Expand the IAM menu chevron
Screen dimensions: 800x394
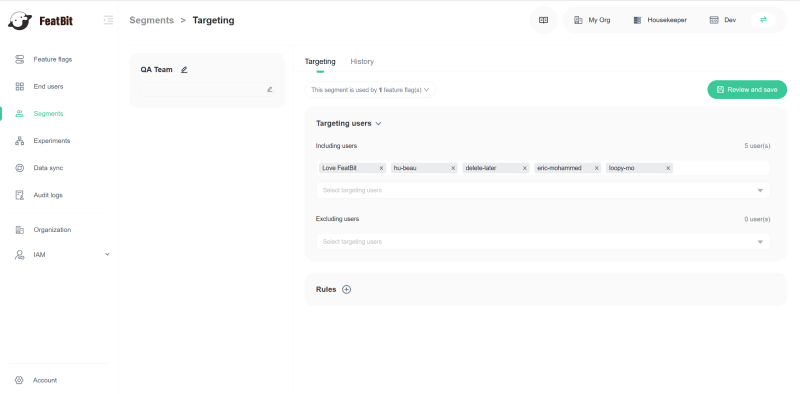(x=107, y=254)
